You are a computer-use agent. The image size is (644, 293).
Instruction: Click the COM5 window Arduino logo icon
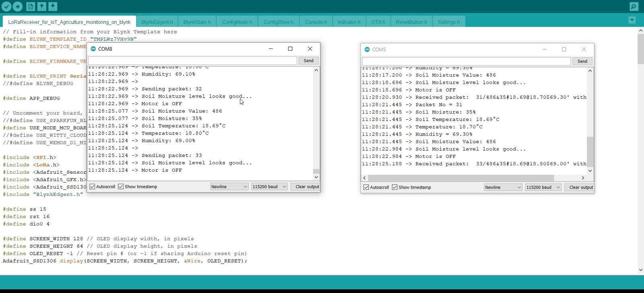367,50
